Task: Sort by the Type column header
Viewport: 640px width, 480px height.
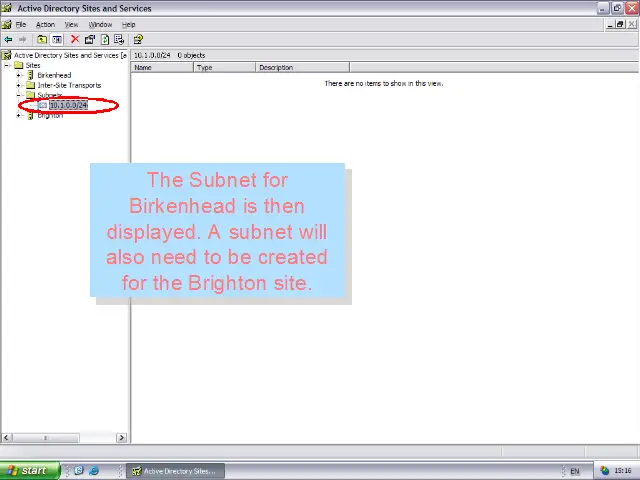Action: tap(224, 67)
